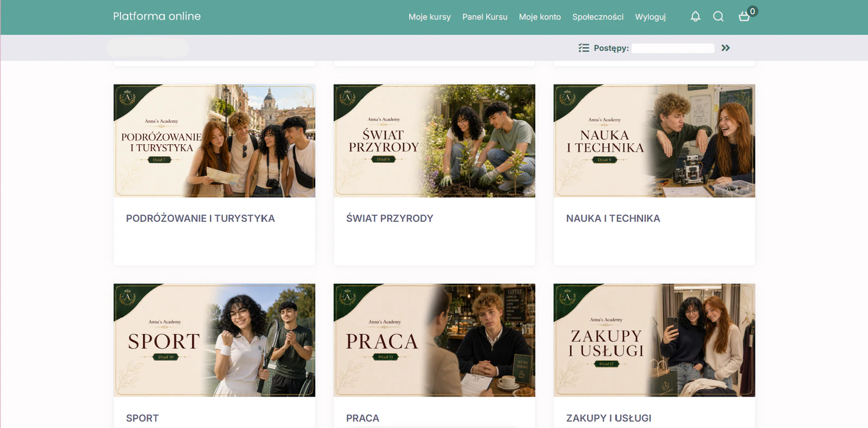Open the Praca course image
The image size is (868, 428).
tap(435, 340)
